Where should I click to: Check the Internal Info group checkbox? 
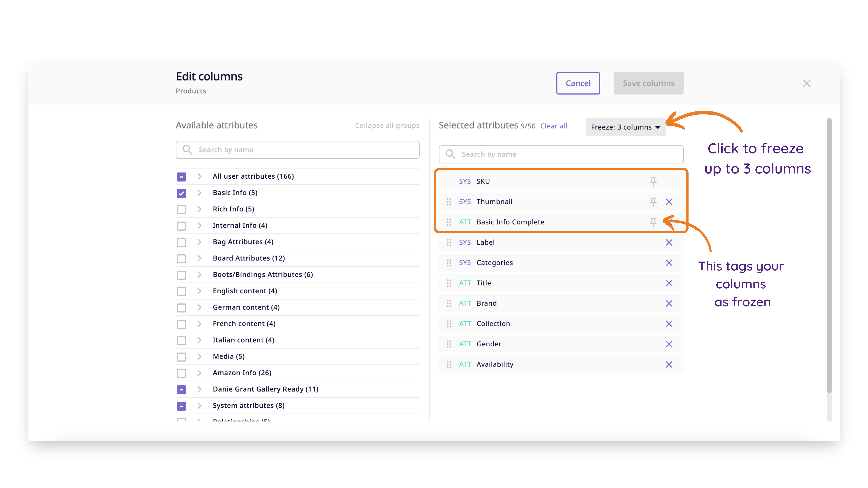[181, 226]
